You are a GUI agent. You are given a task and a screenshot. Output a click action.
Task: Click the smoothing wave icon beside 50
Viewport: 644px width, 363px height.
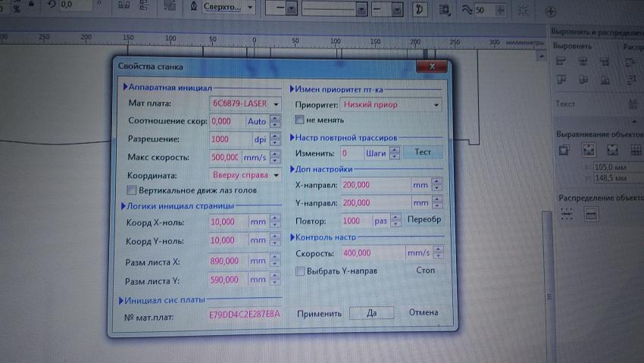coord(467,10)
